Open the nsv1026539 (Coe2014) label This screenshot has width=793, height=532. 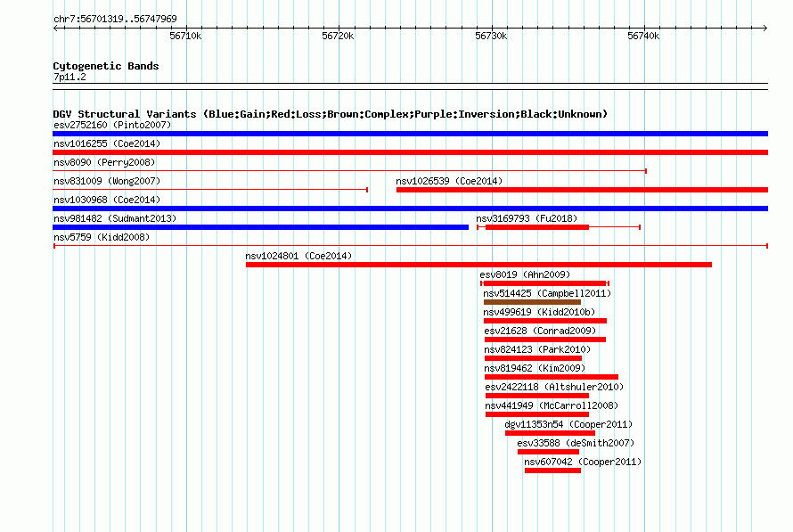449,181
